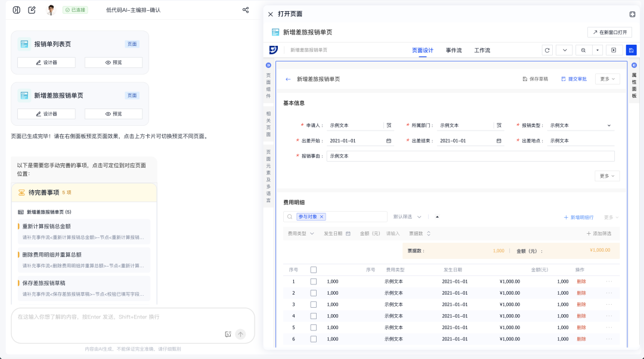The height and width of the screenshot is (359, 644).
Task: Collapse filters with the small up triangle
Action: click(x=437, y=216)
